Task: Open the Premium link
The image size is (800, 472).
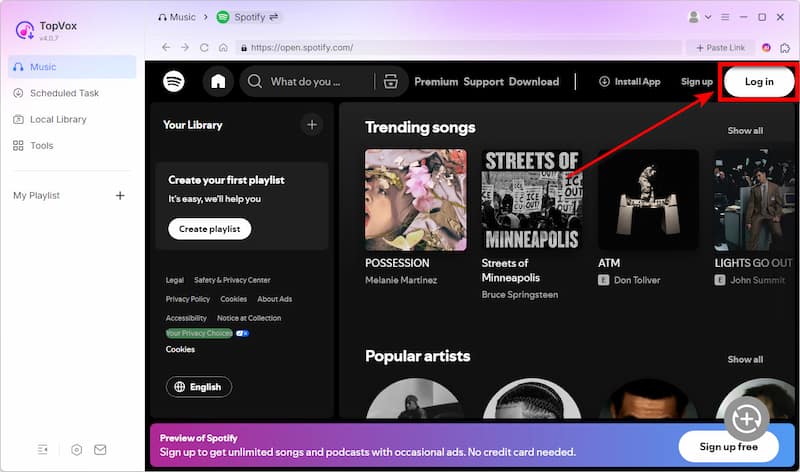Action: (x=436, y=82)
